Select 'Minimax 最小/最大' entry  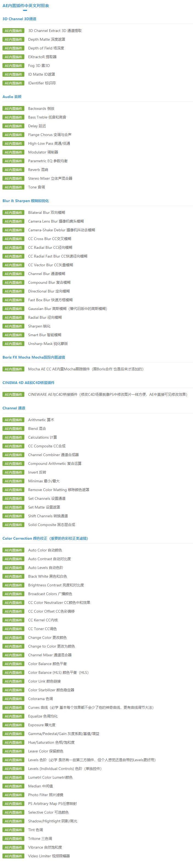44,481
